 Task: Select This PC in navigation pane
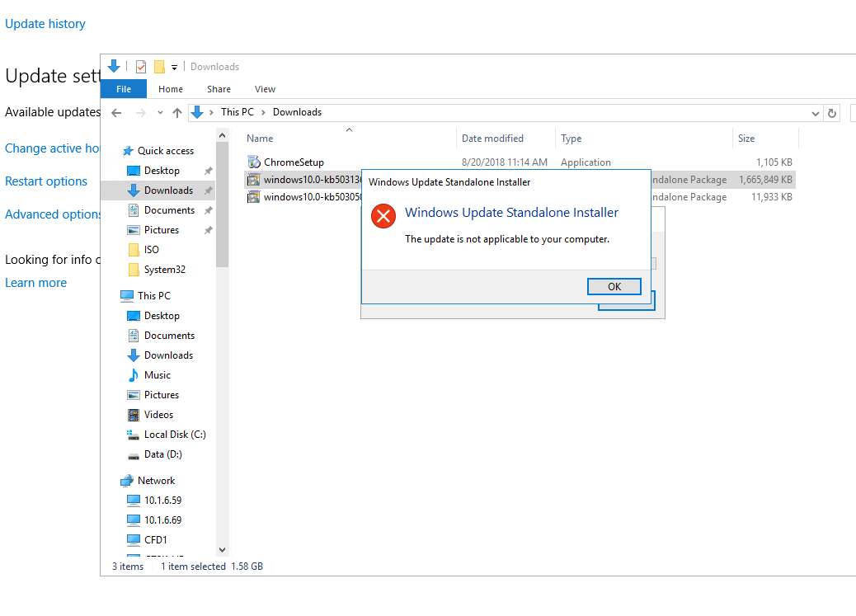153,295
